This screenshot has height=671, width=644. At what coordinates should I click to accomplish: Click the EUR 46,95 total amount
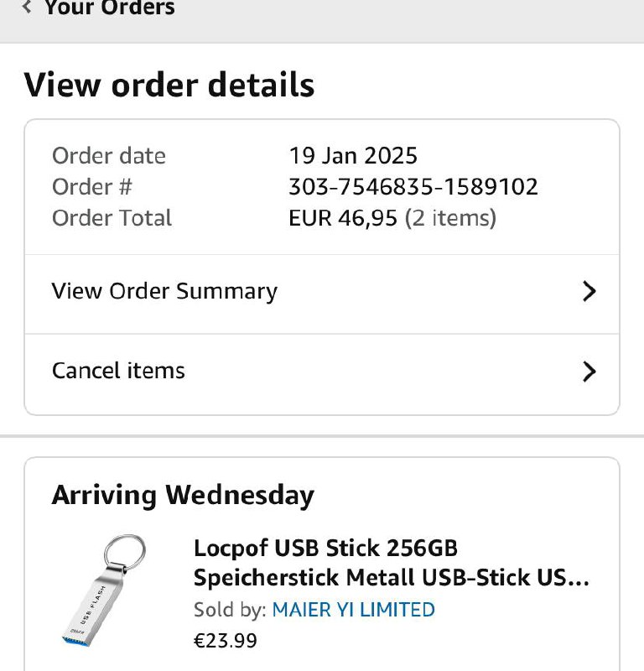point(343,218)
